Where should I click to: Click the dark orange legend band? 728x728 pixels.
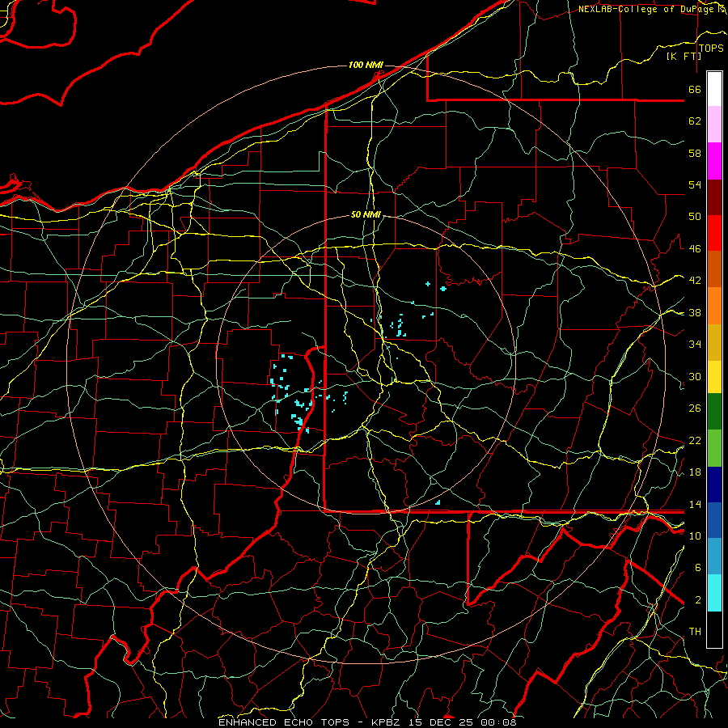pyautogui.click(x=714, y=269)
